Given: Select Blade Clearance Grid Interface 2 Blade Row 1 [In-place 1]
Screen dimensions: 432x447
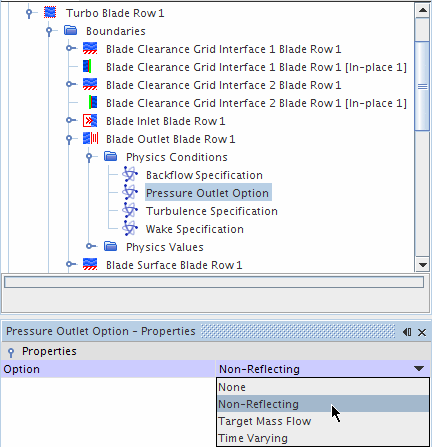Looking at the screenshot, I should (256, 103).
